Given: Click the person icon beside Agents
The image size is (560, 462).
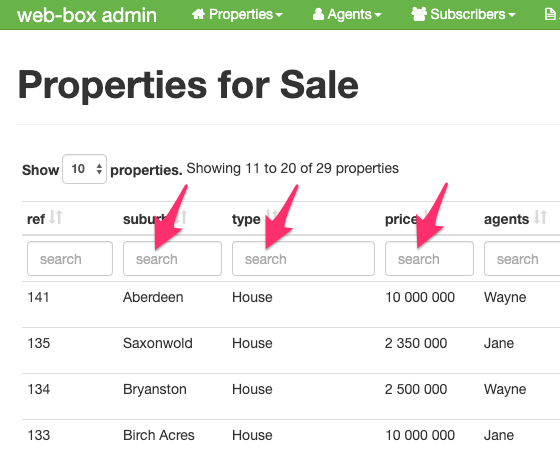Looking at the screenshot, I should (x=318, y=14).
